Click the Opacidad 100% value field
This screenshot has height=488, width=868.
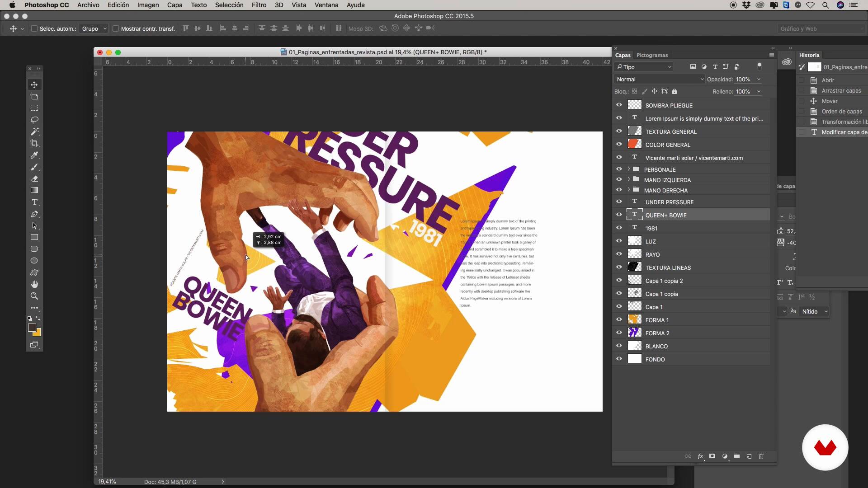point(744,79)
